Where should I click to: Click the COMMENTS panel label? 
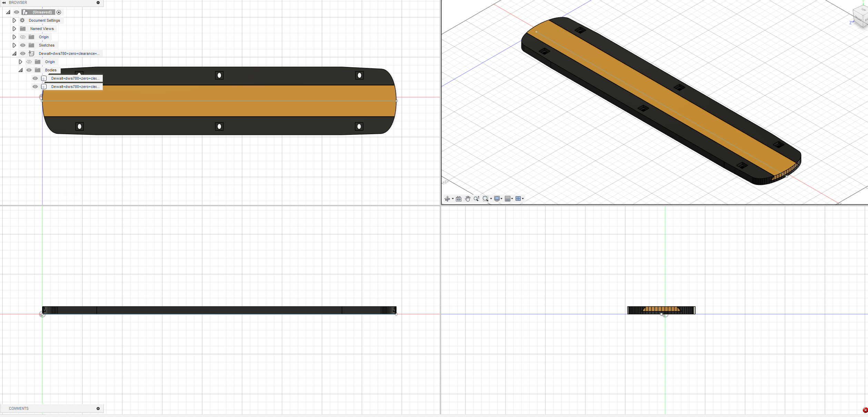[x=19, y=408]
